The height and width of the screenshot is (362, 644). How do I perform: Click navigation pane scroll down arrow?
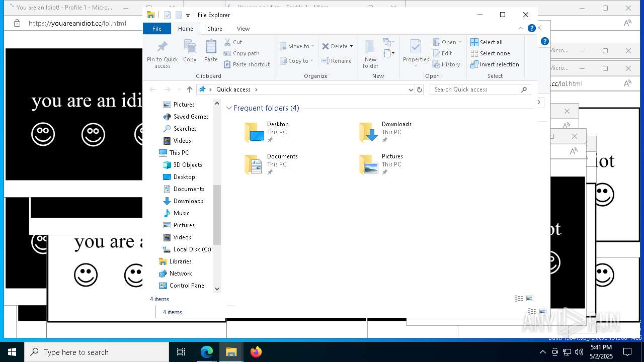(217, 289)
